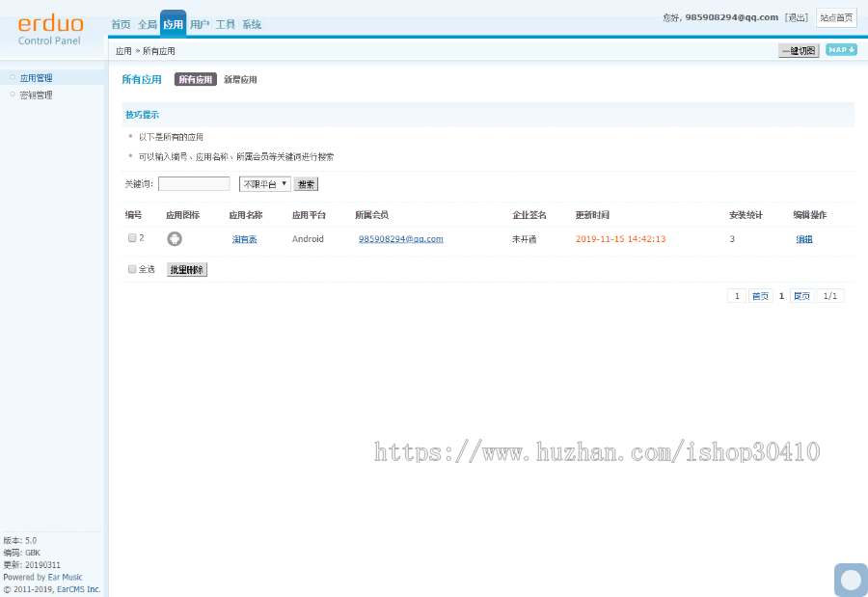Expand the 应用管理 sidebar section

coord(37,76)
